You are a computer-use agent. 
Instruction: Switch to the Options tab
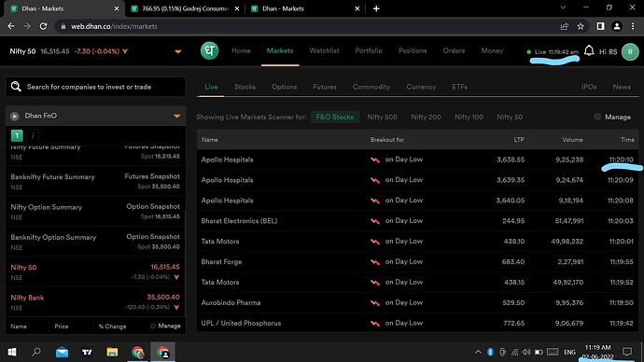[x=285, y=87]
